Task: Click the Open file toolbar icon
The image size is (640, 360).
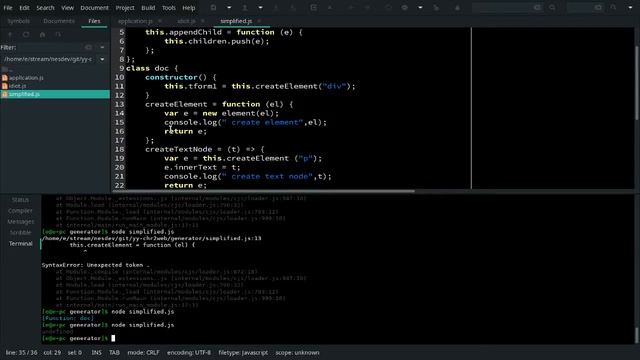Action: click(244, 7)
